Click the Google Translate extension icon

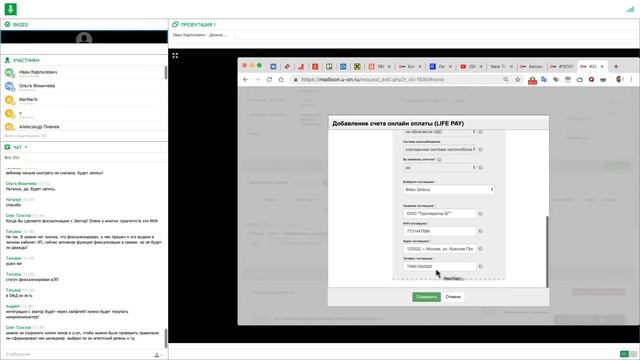coord(544,80)
